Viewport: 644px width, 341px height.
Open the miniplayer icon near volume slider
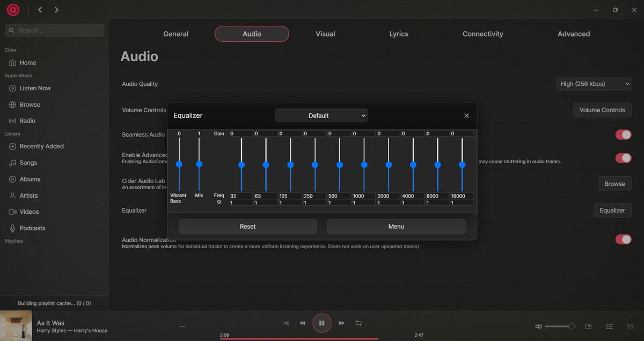point(588,326)
